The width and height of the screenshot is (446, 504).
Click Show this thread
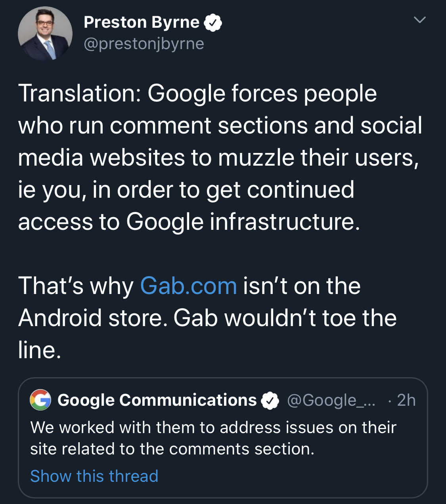pyautogui.click(x=94, y=476)
